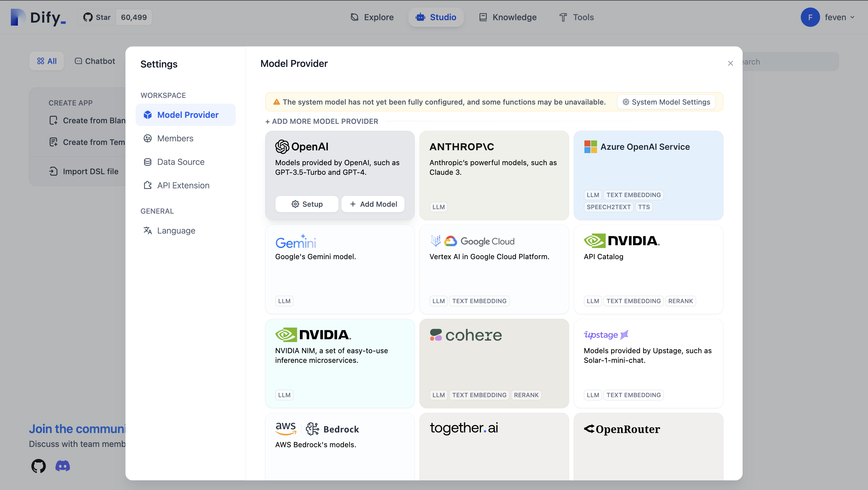This screenshot has height=490, width=868.
Task: Click the GitHub star count 60,499
Action: [x=134, y=17]
